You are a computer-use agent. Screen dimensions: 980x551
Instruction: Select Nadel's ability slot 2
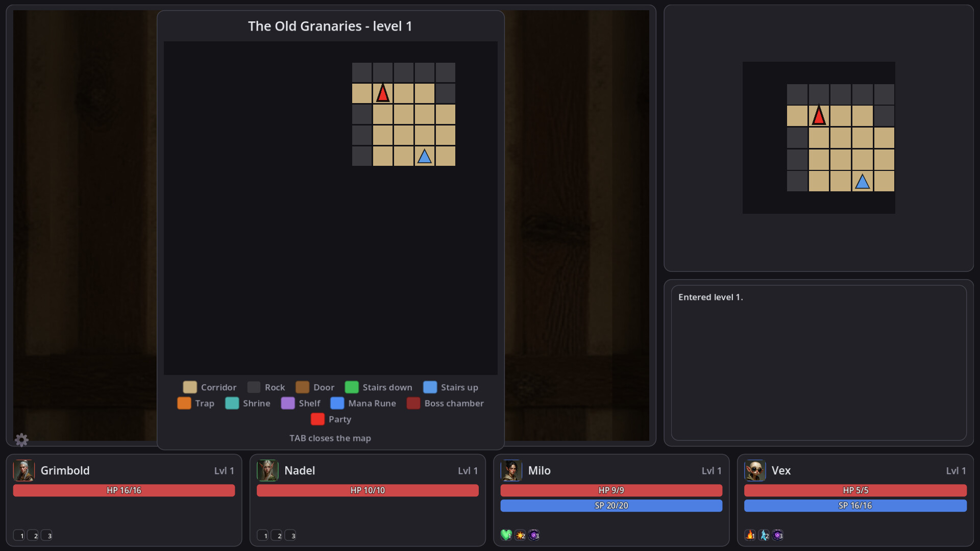tap(277, 535)
